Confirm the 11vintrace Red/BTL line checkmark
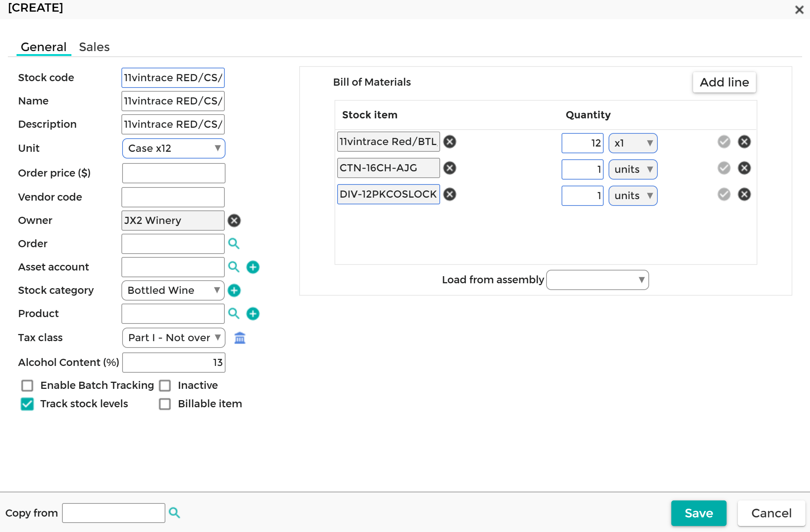810x532 pixels. (724, 142)
